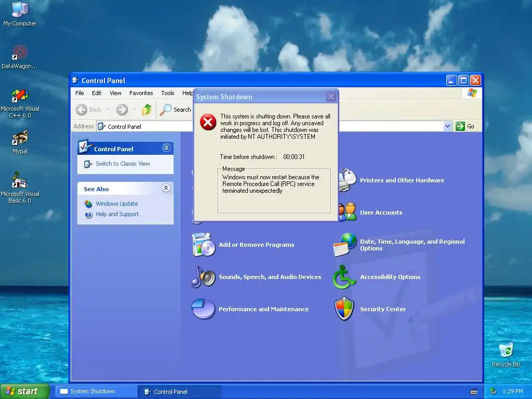Open the Security Center shield icon

[x=344, y=309]
